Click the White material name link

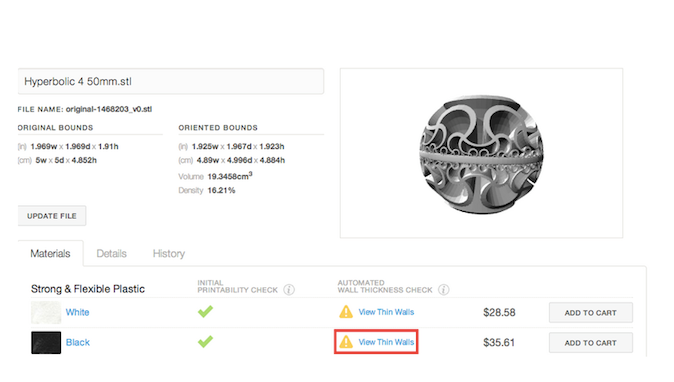pos(77,312)
